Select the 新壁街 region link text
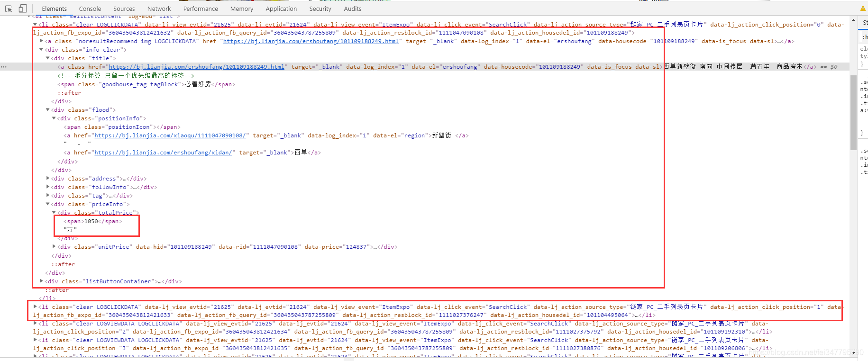This screenshot has width=868, height=361. pos(441,135)
